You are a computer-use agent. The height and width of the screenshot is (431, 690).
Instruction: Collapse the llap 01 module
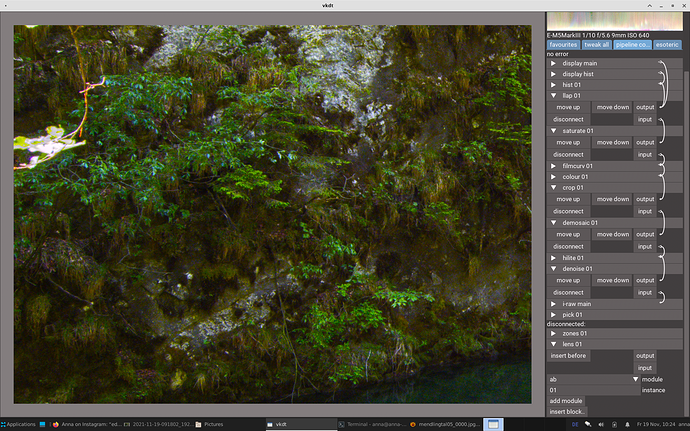(554, 96)
